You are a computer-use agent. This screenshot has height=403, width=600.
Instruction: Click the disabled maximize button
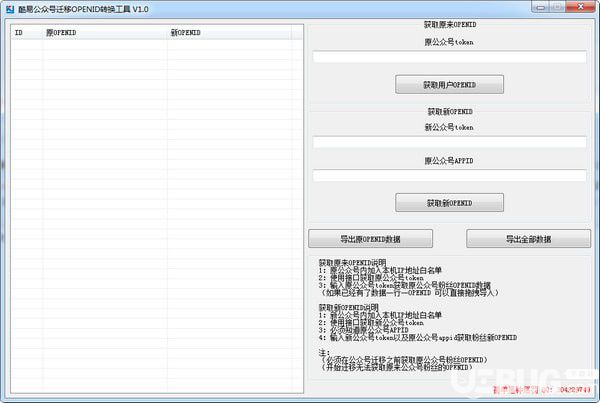pos(558,7)
